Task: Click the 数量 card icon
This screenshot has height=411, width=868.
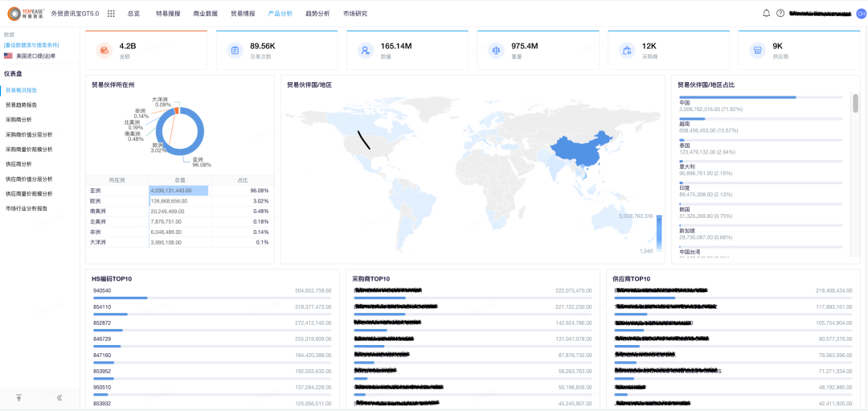Action: 366,51
